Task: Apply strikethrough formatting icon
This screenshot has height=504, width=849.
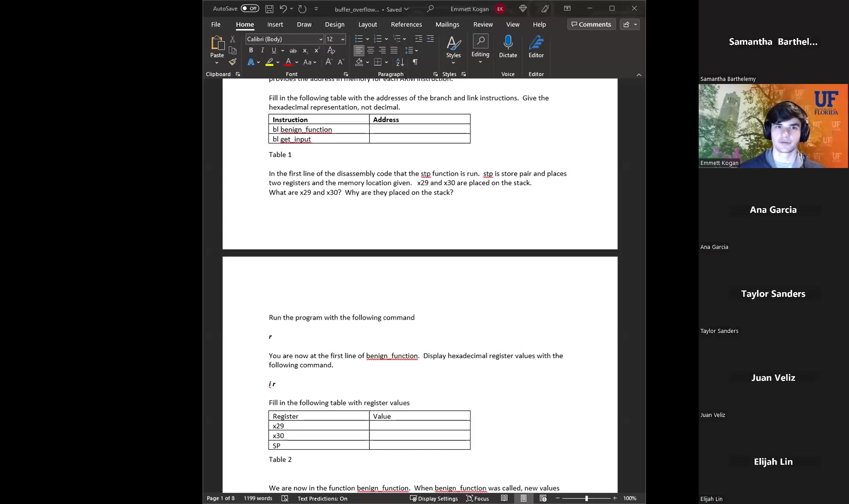Action: click(293, 50)
